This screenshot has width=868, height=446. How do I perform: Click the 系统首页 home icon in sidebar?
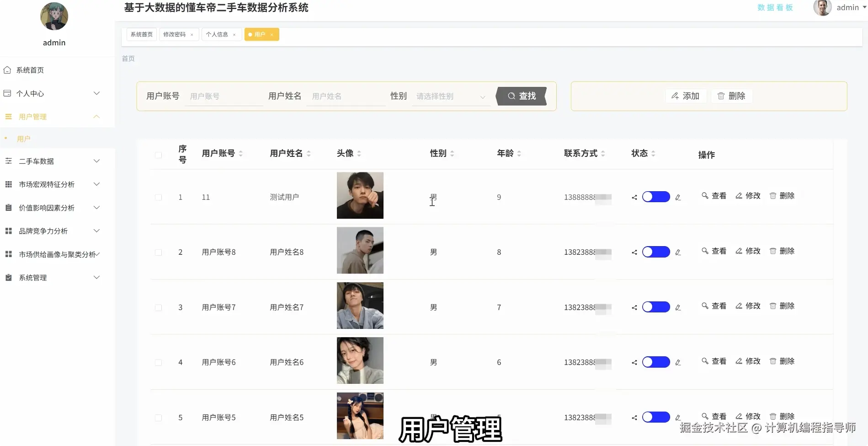[7, 70]
